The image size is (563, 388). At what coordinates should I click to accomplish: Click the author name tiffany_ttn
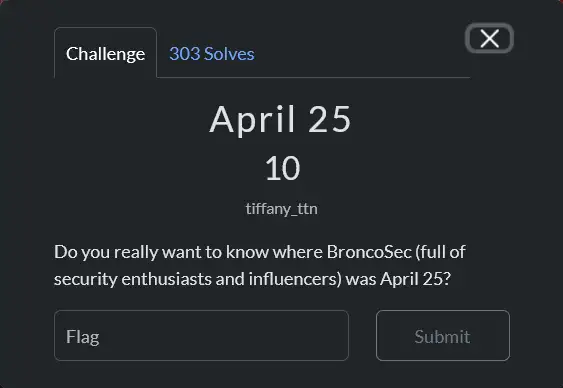[282, 209]
